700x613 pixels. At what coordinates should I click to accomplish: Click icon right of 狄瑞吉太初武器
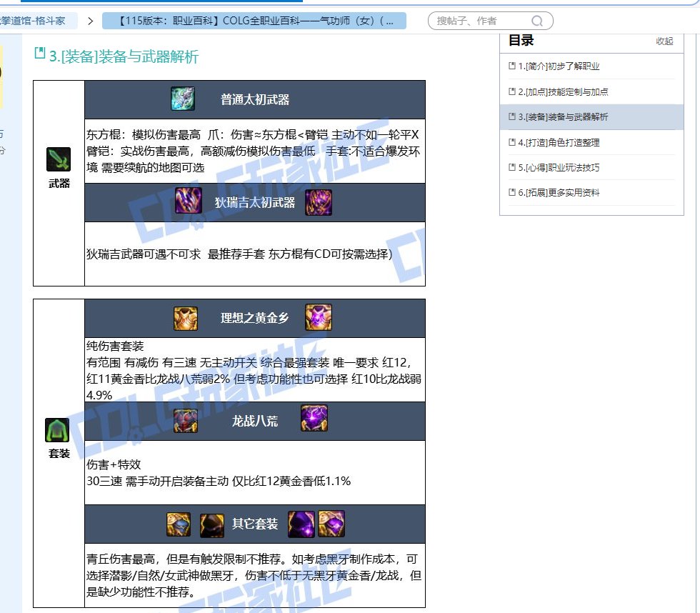click(319, 202)
